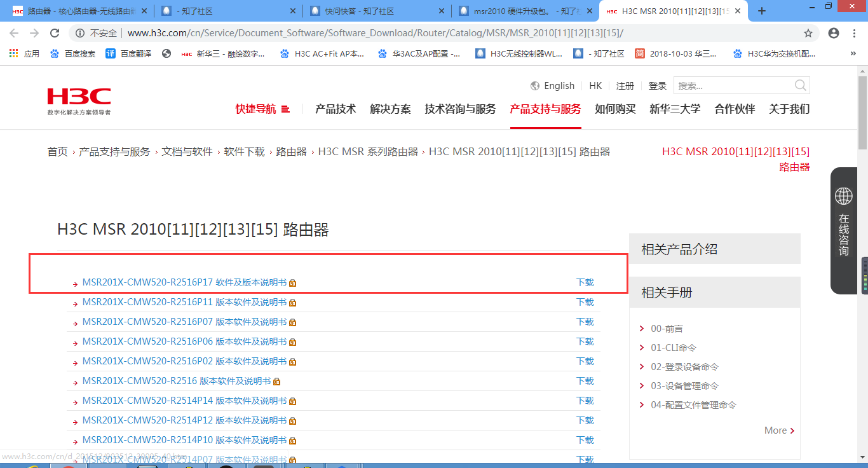Open the H3C AC+Fit AP本 bookmark
This screenshot has height=468, width=868.
pyautogui.click(x=322, y=54)
